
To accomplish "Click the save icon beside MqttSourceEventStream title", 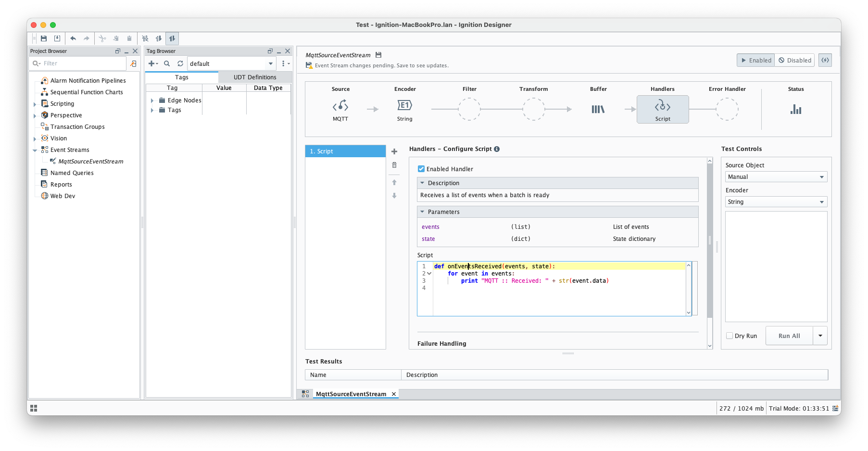I will [378, 55].
